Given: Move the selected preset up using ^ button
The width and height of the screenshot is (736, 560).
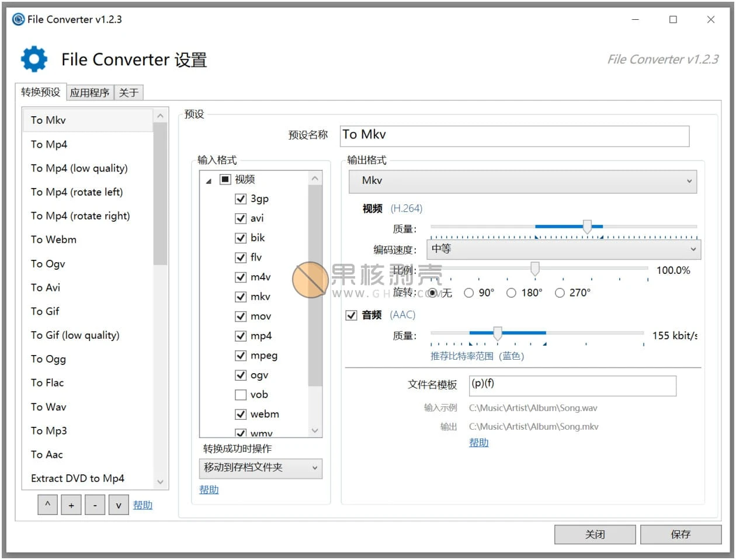Looking at the screenshot, I should pos(47,505).
